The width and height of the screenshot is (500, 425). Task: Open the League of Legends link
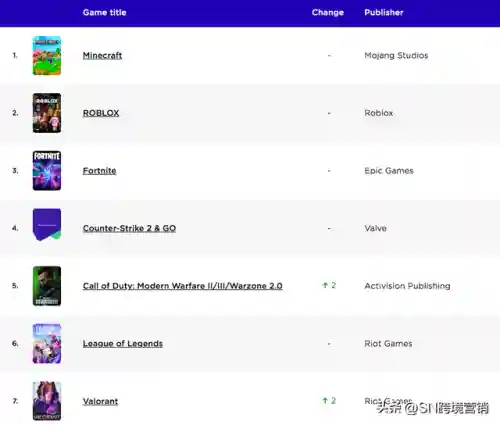123,344
